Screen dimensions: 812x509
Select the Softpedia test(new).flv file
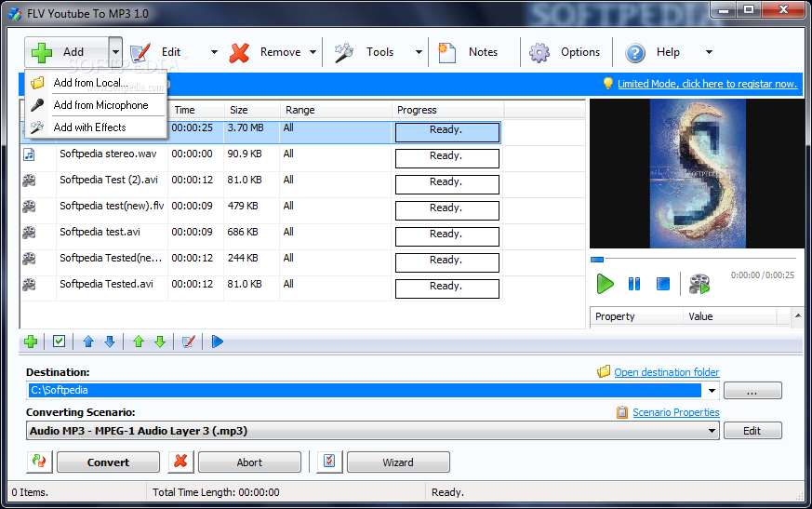point(112,206)
